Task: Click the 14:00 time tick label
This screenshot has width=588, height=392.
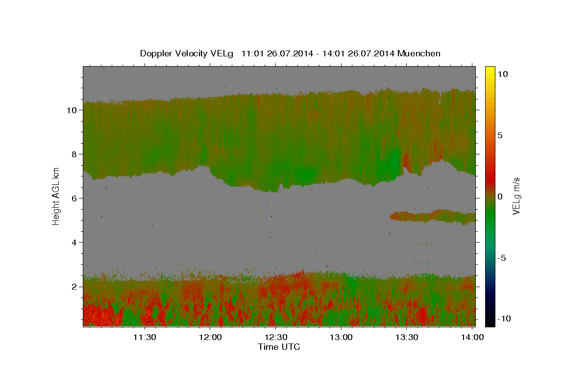Action: pos(472,337)
